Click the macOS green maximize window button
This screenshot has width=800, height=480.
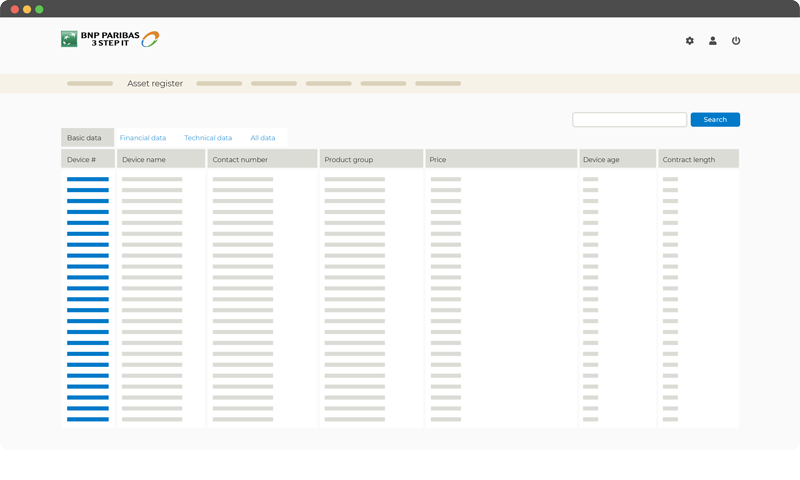[39, 9]
